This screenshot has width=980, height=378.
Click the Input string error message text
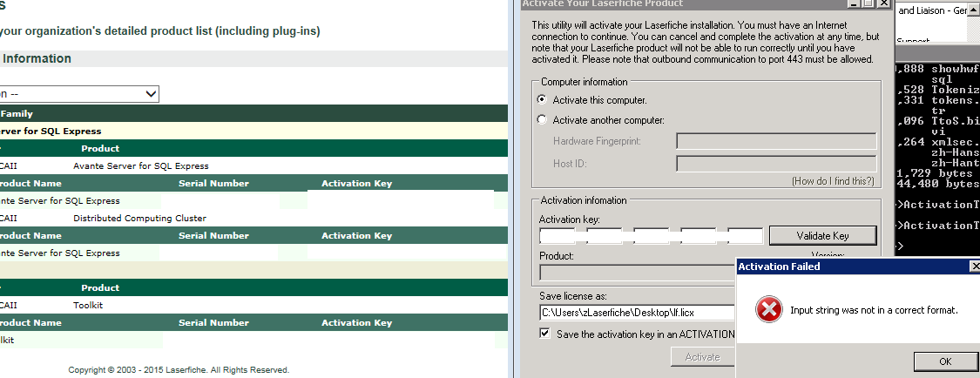[x=874, y=310]
